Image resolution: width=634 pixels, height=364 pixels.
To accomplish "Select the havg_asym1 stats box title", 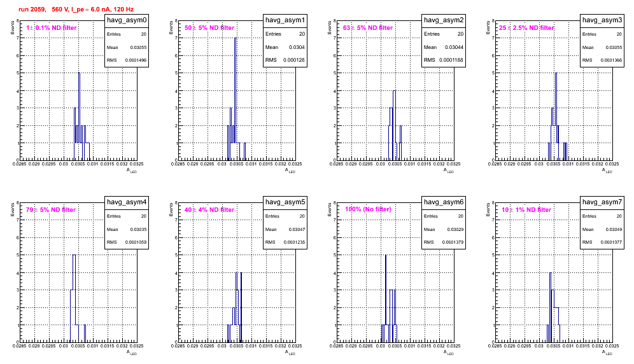I will tap(285, 20).
